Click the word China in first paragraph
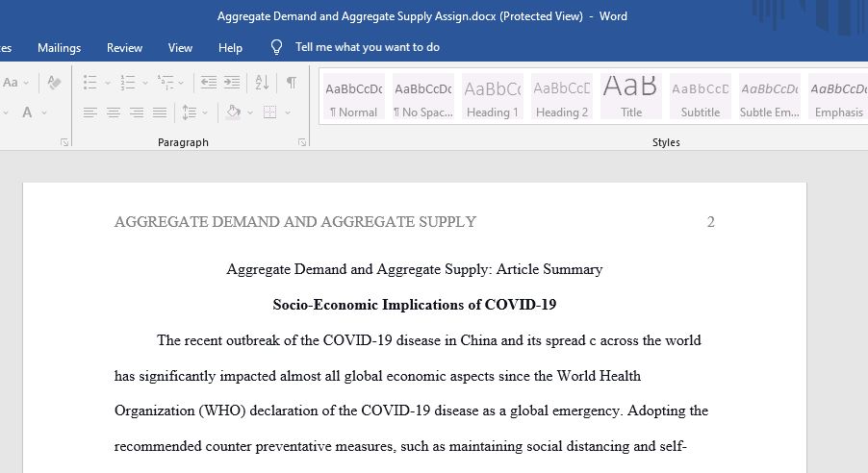The image size is (868, 473). 479,340
